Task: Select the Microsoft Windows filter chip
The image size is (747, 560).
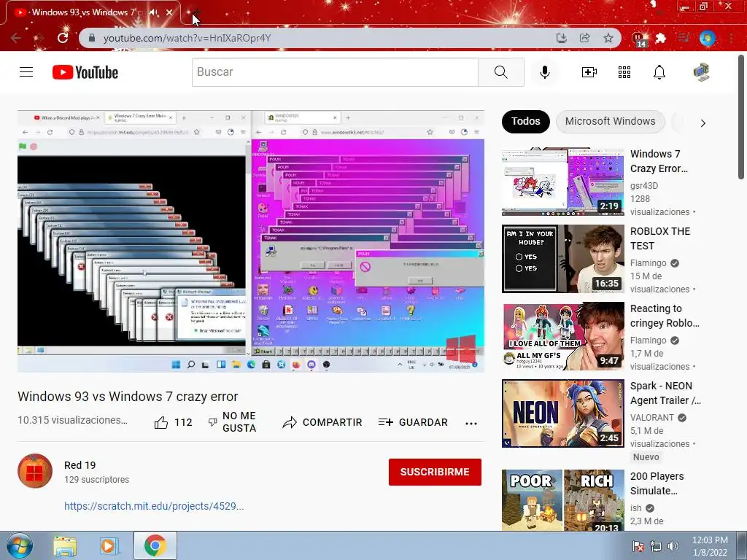Action: click(x=611, y=122)
